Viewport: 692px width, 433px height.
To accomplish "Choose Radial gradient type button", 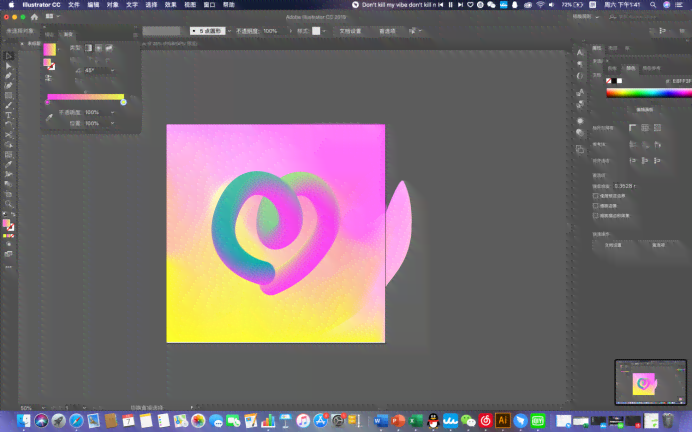I will point(99,48).
